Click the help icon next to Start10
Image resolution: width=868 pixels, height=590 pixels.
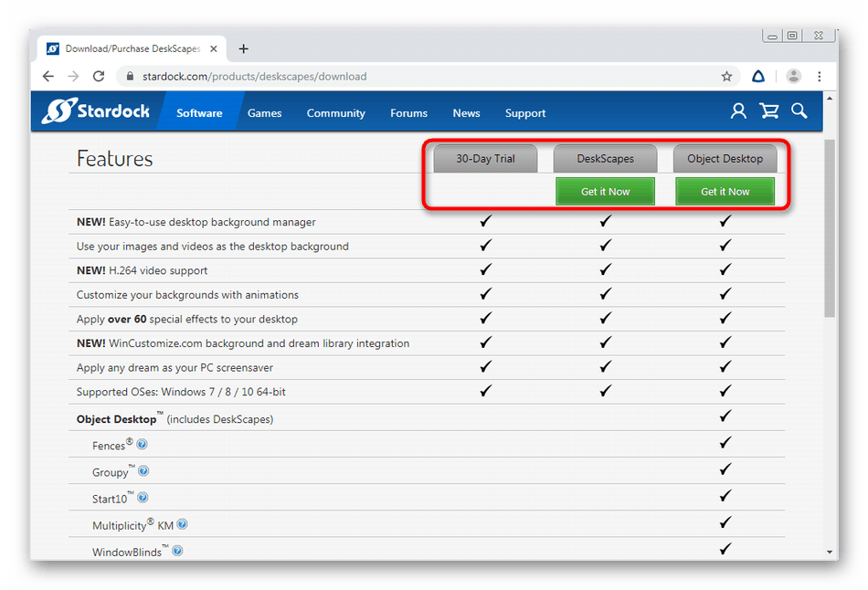[x=143, y=498]
